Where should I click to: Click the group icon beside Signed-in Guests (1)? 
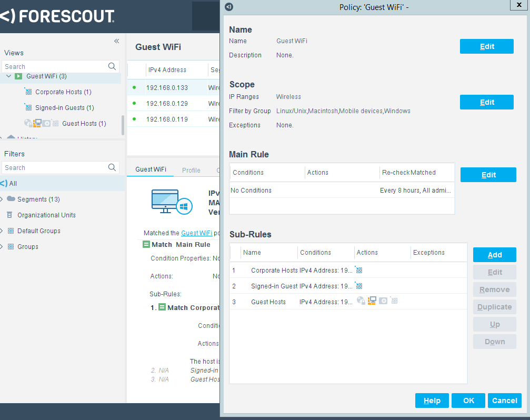click(x=28, y=107)
